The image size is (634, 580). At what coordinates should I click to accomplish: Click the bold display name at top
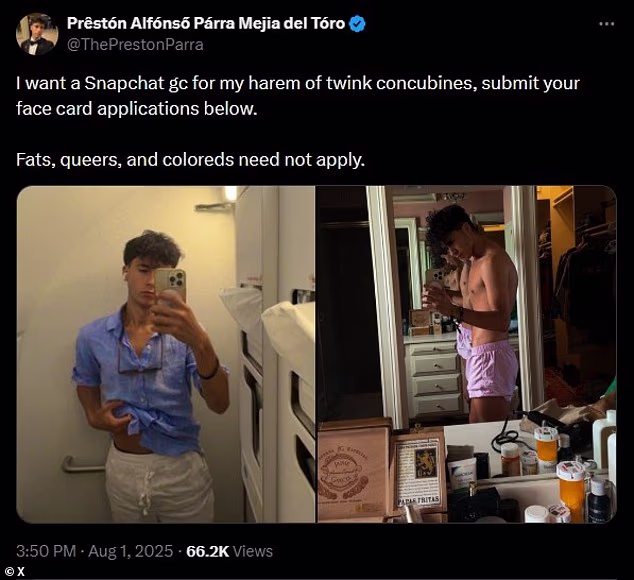pos(207,24)
